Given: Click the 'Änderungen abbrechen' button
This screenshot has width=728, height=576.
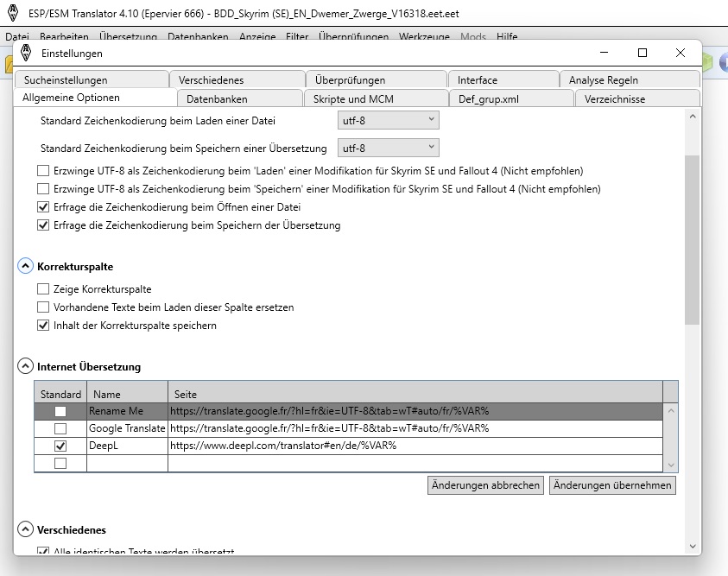Looking at the screenshot, I should coord(486,485).
